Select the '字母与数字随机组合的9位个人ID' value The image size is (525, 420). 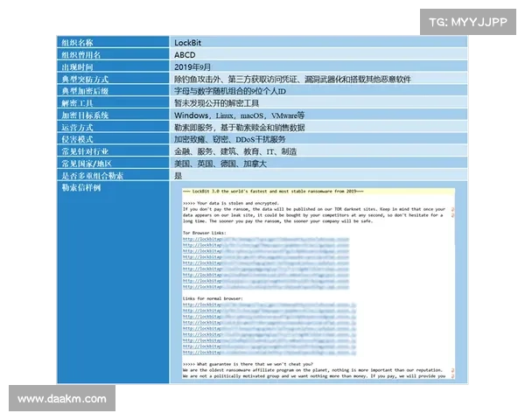230,91
